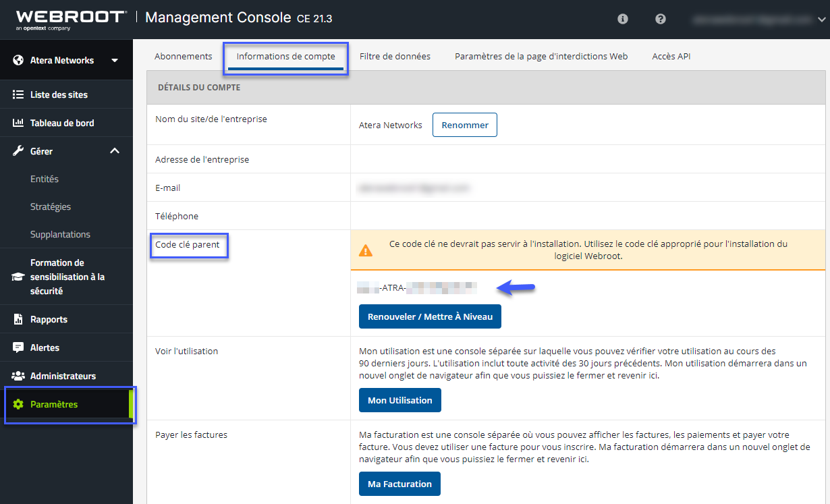
Task: Collapse the Gérer section chevron
Action: pos(115,151)
